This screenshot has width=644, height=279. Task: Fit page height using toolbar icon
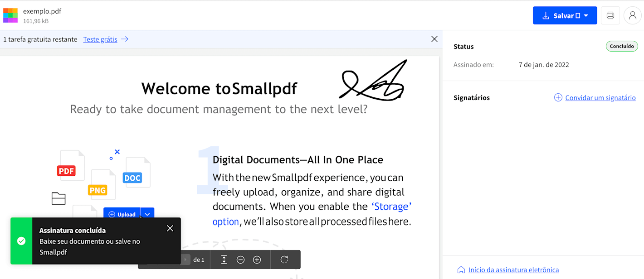tap(224, 260)
